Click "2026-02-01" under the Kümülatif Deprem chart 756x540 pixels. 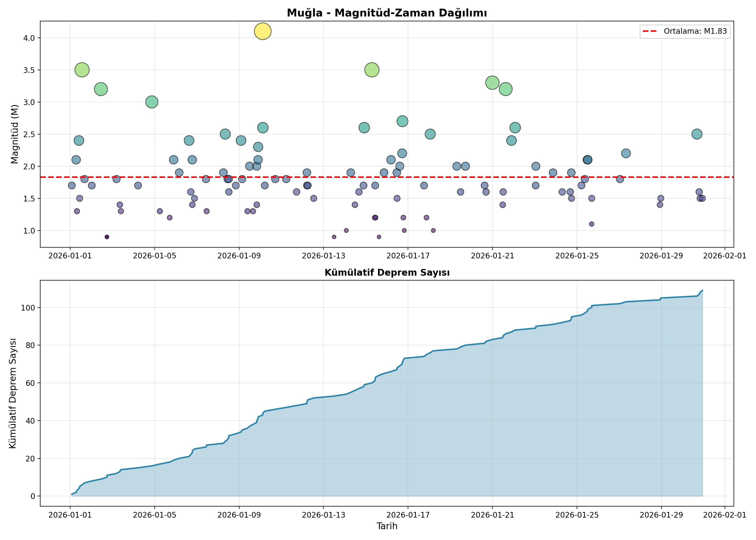725,515
